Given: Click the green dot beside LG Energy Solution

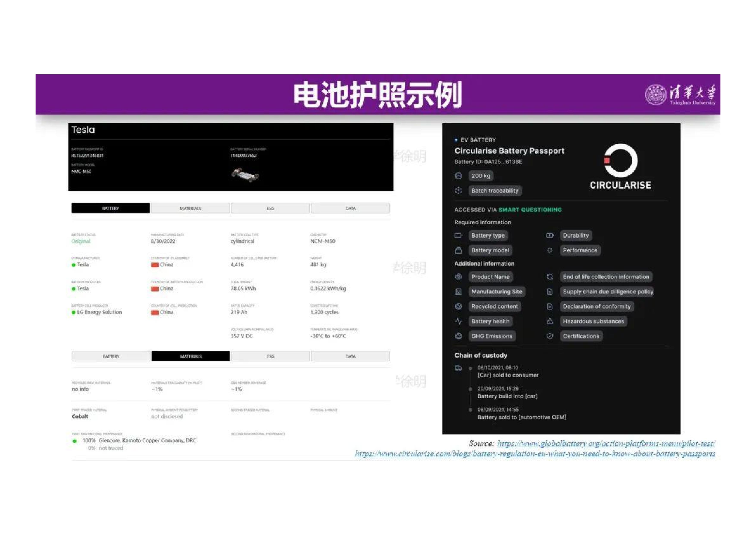Looking at the screenshot, I should tap(73, 312).
